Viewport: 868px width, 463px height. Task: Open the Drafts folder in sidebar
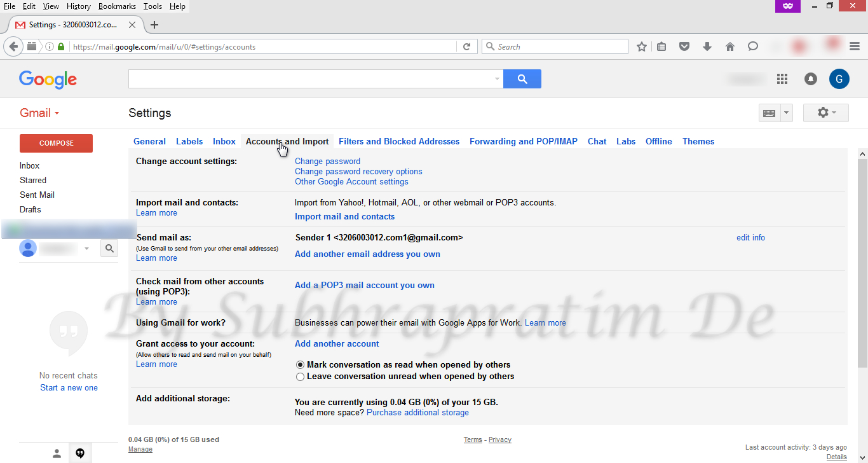31,210
